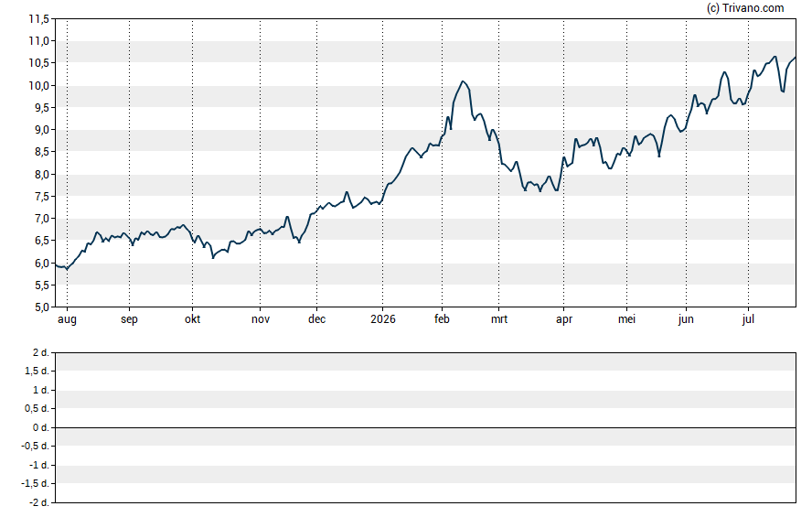This screenshot has height=517, width=812.
Task: Click the 2026 year label
Action: pos(383,318)
